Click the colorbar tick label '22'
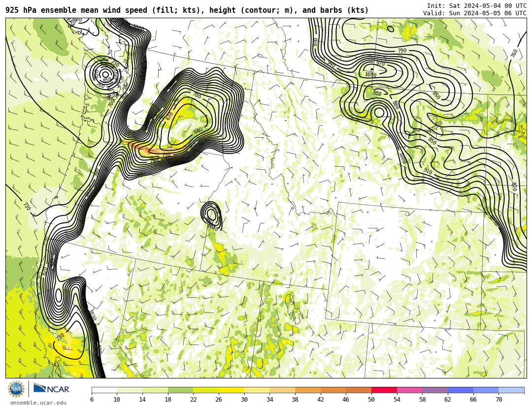The height and width of the screenshot is (409, 532). [193, 400]
